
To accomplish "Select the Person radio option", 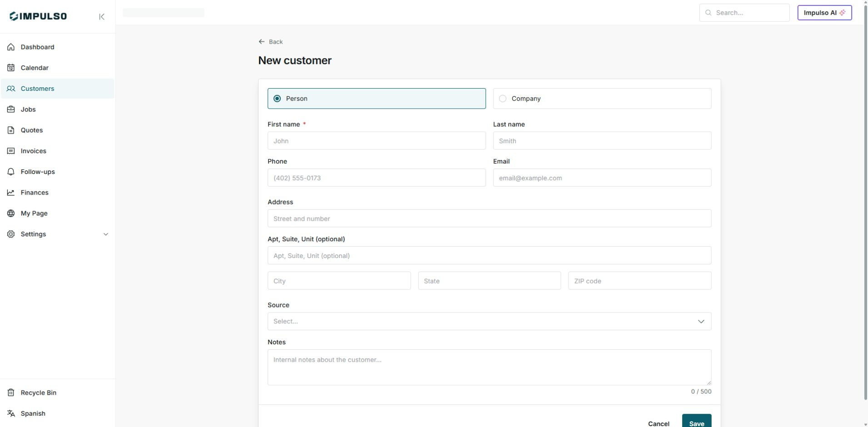I will [x=377, y=99].
